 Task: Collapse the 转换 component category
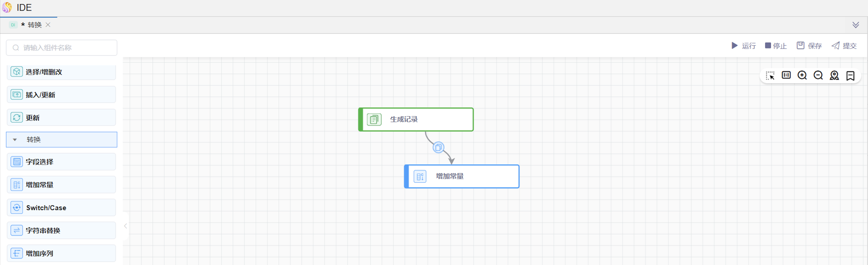pos(15,140)
